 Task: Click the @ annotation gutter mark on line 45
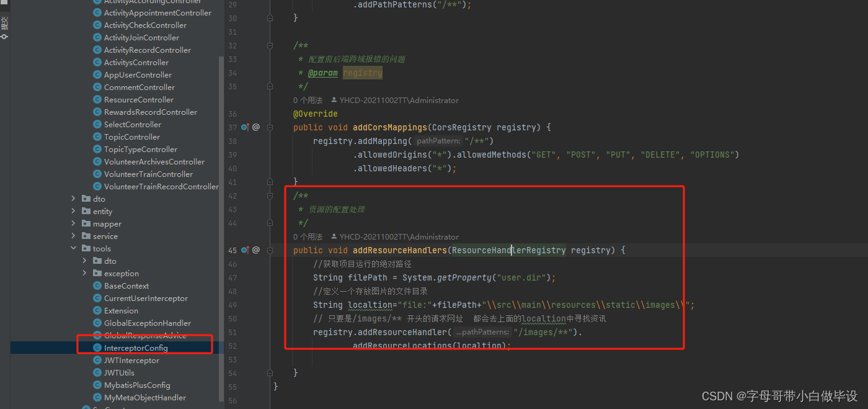pos(255,250)
